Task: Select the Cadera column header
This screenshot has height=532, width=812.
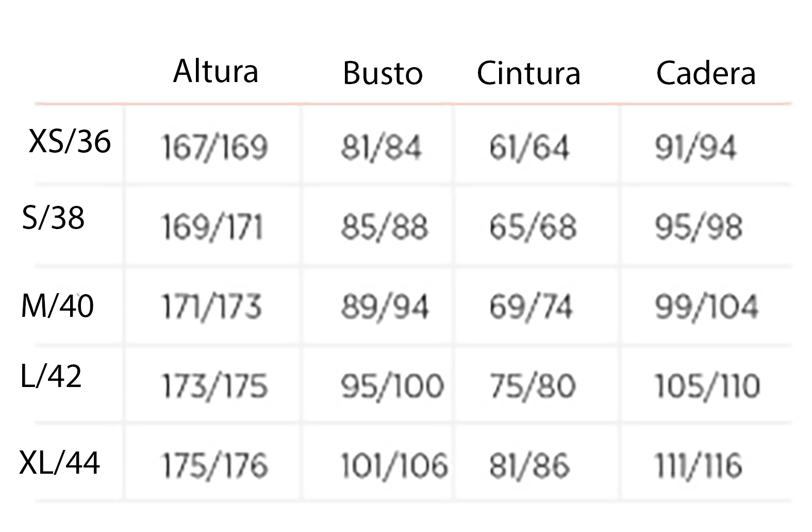Action: 706,73
